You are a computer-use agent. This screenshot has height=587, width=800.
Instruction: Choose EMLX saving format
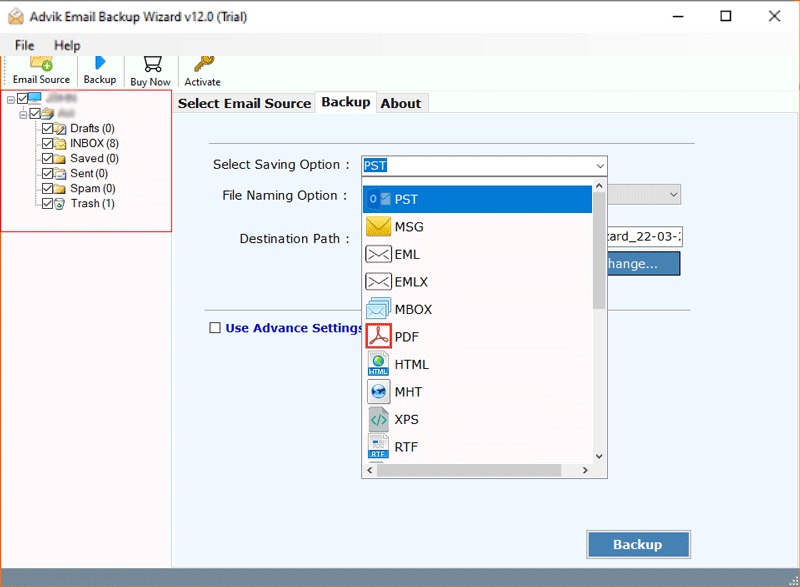coord(477,282)
